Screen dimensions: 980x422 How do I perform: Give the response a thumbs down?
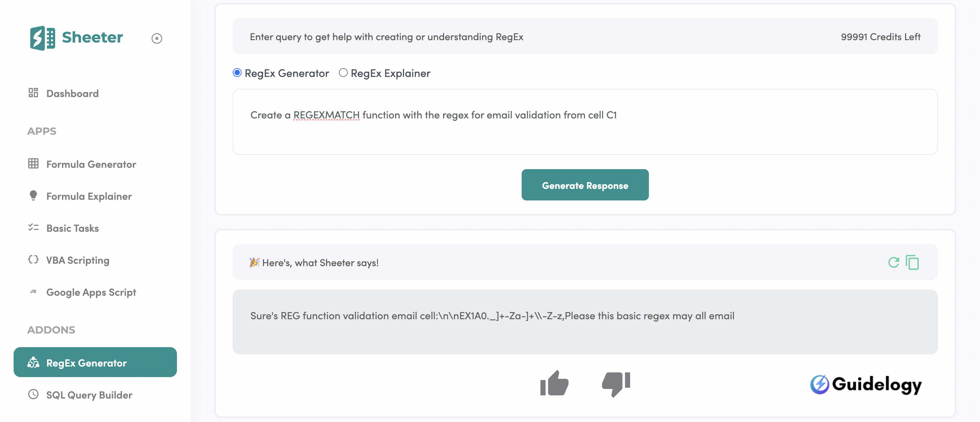(x=616, y=383)
